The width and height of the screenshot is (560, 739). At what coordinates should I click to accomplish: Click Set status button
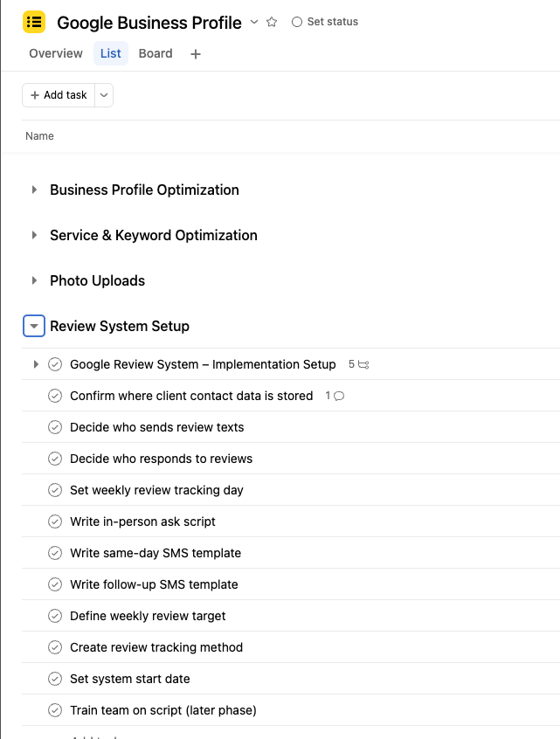click(x=325, y=22)
